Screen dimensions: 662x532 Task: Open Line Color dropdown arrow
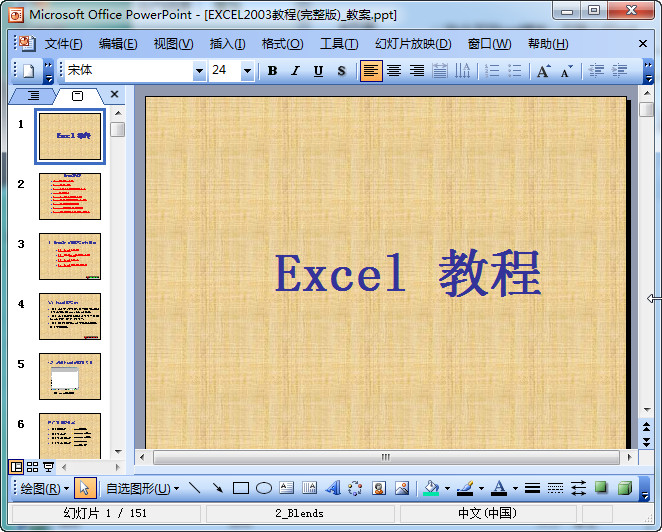pos(481,489)
